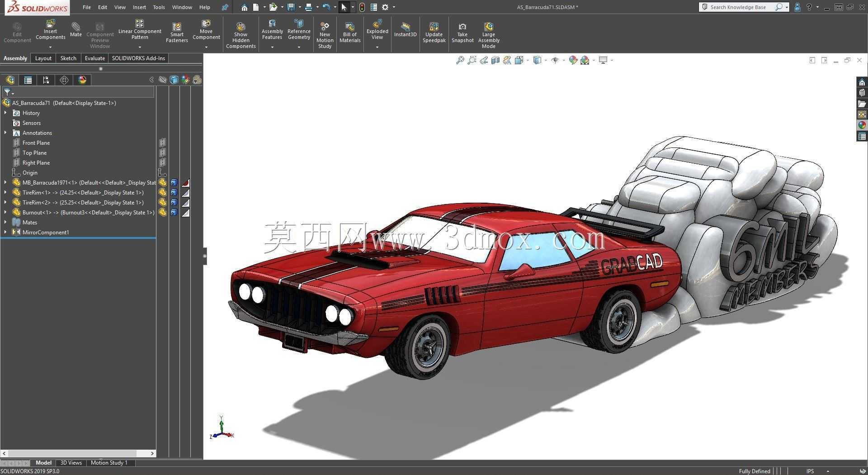Toggle visibility of Top Plane in display pane

pyautogui.click(x=162, y=153)
